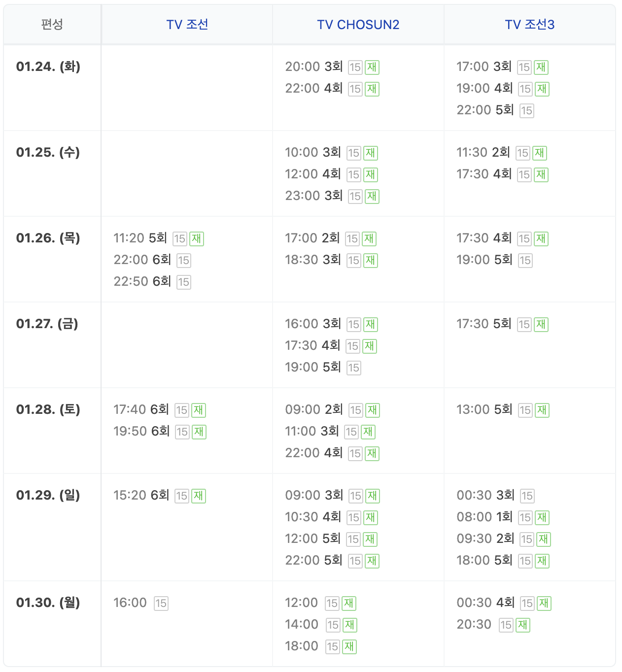This screenshot has height=672, width=622.
Task: Open the TV 조선 channel header link
Action: pos(187,25)
